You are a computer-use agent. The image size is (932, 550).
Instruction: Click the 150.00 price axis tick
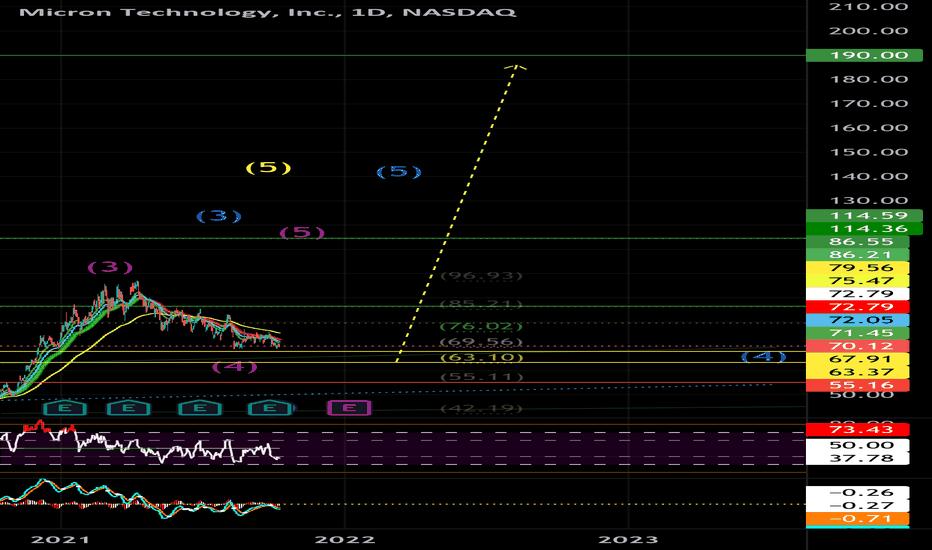(x=869, y=152)
